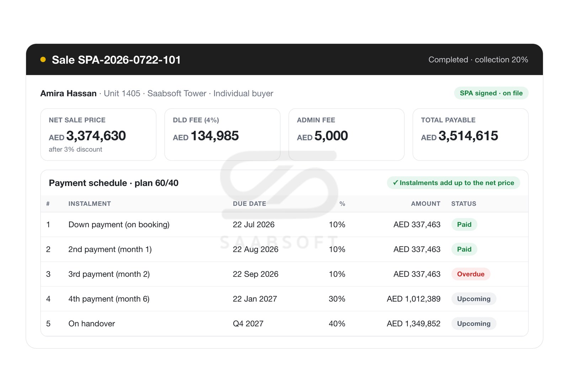Click the "On handover" instalment
The image size is (569, 392).
point(92,324)
